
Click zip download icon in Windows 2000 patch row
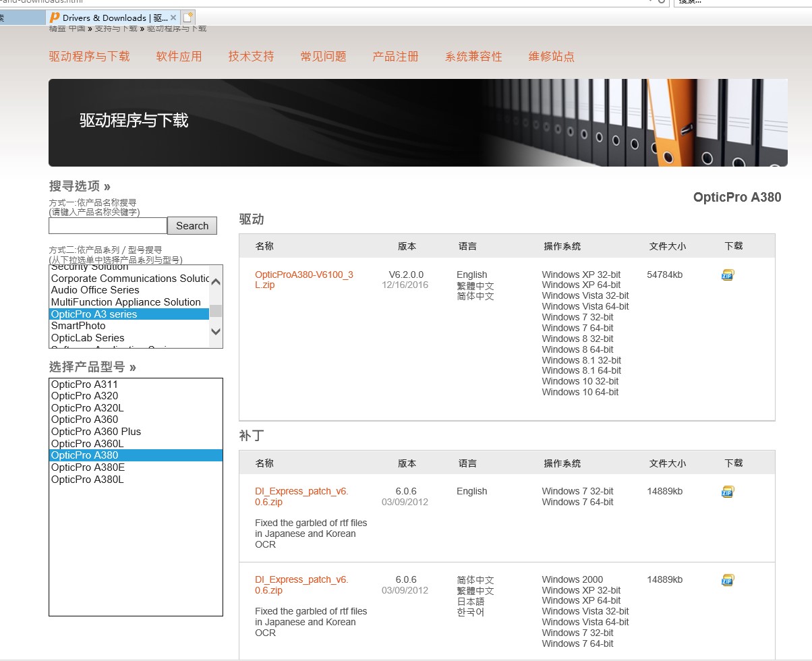point(727,580)
